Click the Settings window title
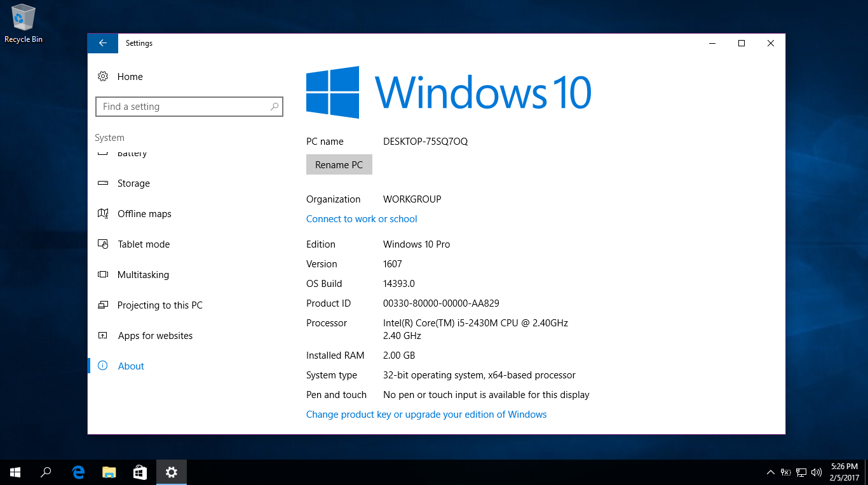868x485 pixels. pos(139,43)
